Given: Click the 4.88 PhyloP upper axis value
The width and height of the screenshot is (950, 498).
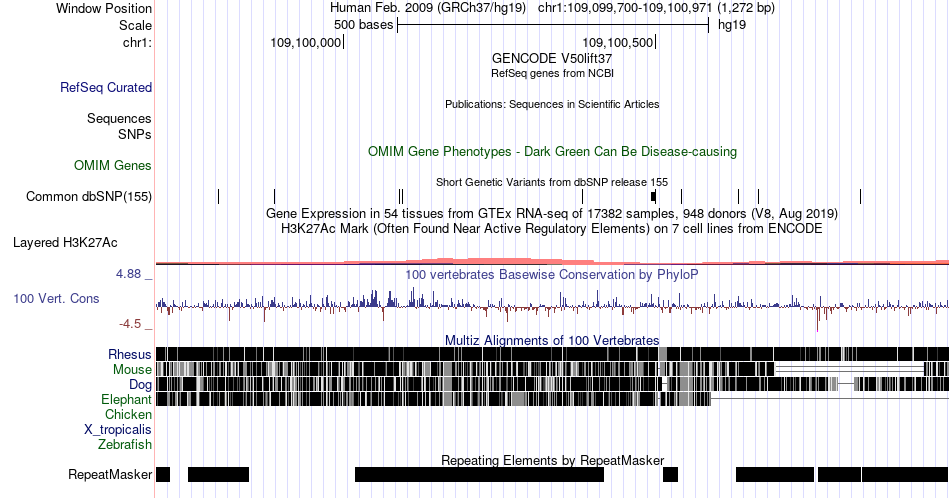Looking at the screenshot, I should (x=128, y=274).
